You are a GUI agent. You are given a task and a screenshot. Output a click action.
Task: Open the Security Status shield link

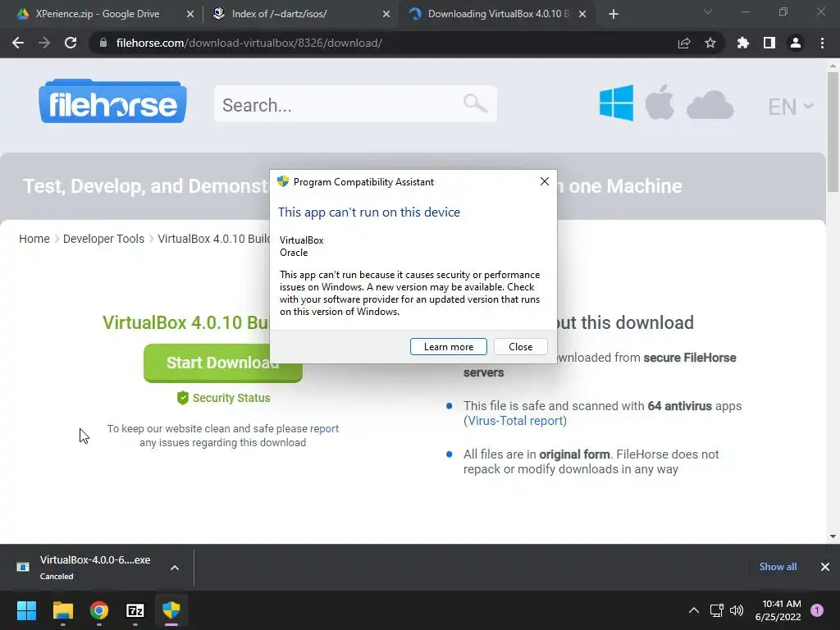click(x=223, y=398)
